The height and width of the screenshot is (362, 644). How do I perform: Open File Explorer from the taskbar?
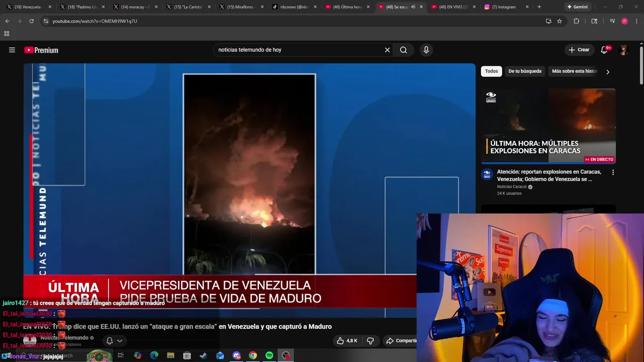coord(171,355)
